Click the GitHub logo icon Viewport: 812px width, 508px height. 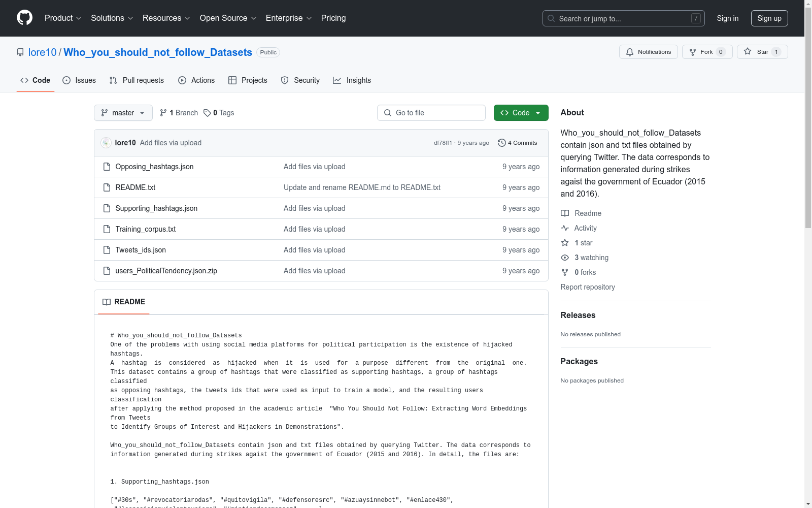click(x=24, y=18)
